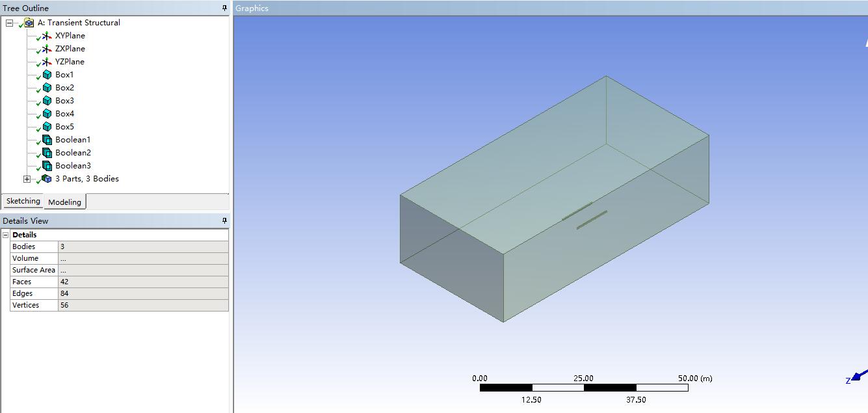
Task: Switch to the Modeling tab
Action: (65, 202)
